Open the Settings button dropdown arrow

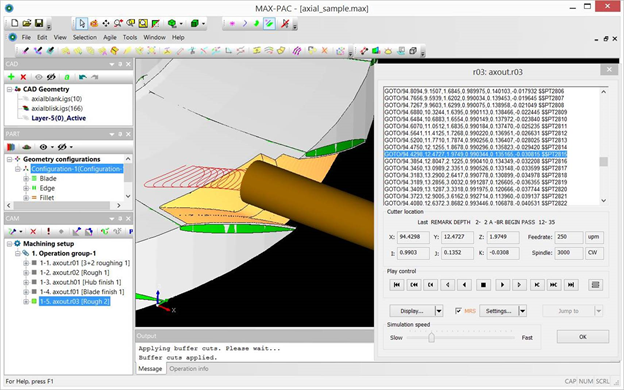point(523,311)
